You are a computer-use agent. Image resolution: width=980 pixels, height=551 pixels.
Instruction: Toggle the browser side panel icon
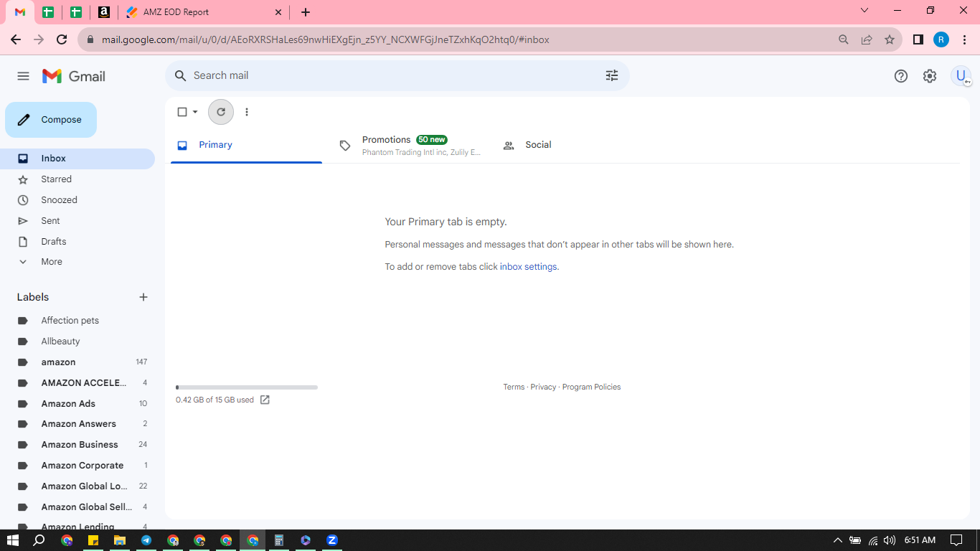pos(918,39)
